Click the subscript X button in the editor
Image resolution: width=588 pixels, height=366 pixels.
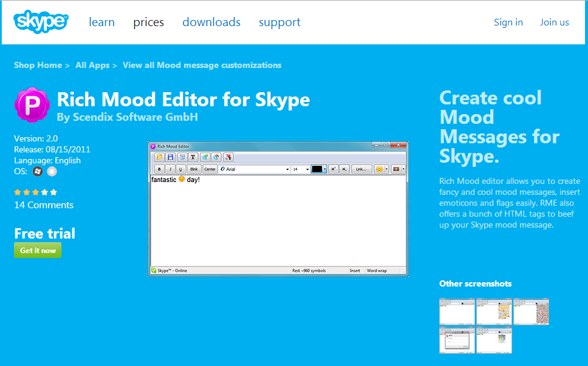point(344,169)
